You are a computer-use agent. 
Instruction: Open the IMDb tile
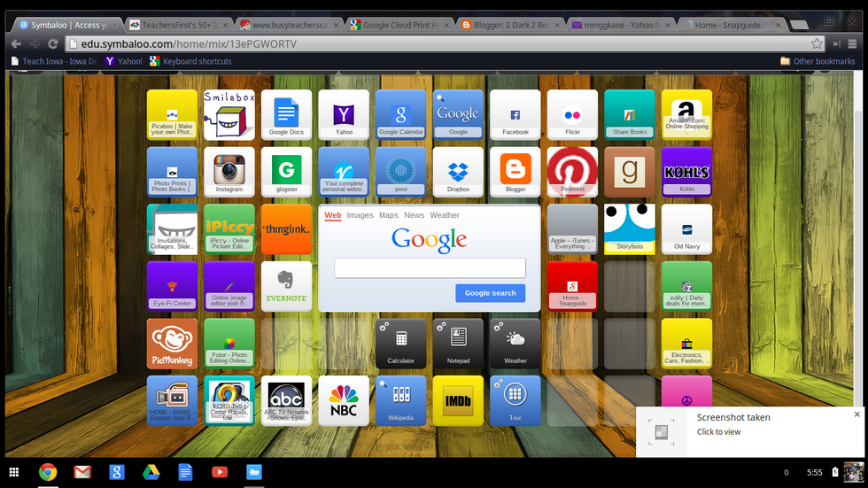pos(458,400)
